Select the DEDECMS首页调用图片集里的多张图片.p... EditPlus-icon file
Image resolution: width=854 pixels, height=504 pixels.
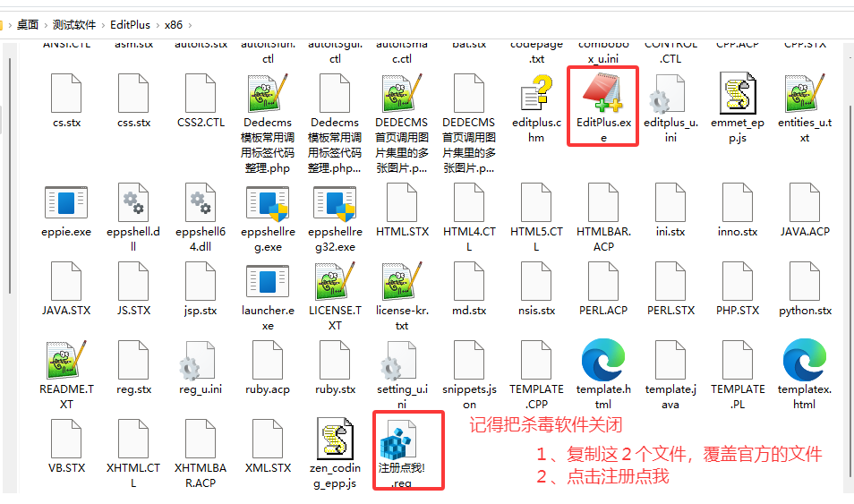402,94
